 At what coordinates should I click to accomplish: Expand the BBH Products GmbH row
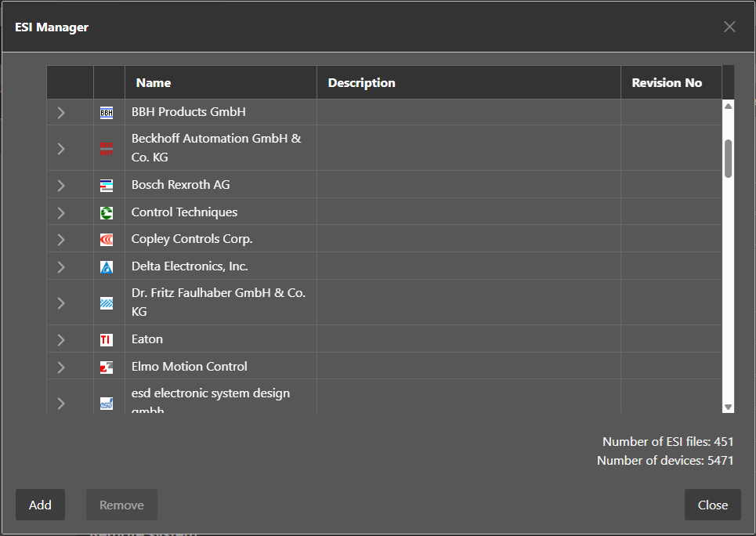(x=61, y=112)
